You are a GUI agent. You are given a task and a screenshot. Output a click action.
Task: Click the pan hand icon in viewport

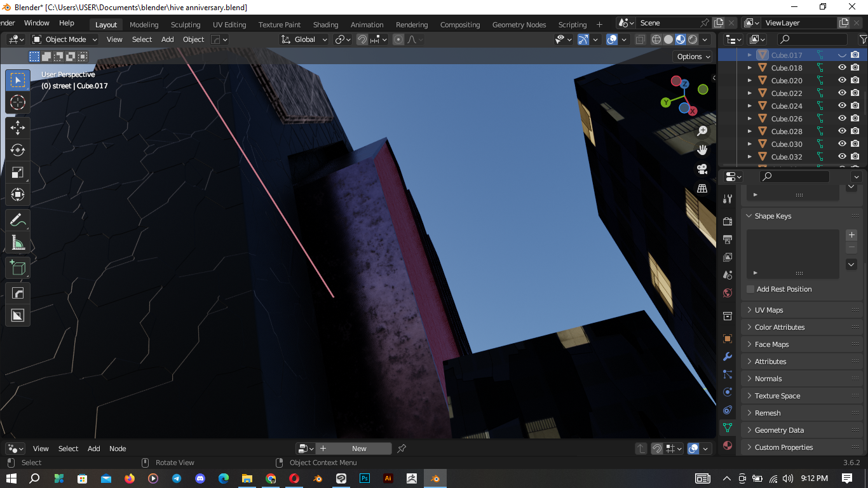(x=702, y=150)
